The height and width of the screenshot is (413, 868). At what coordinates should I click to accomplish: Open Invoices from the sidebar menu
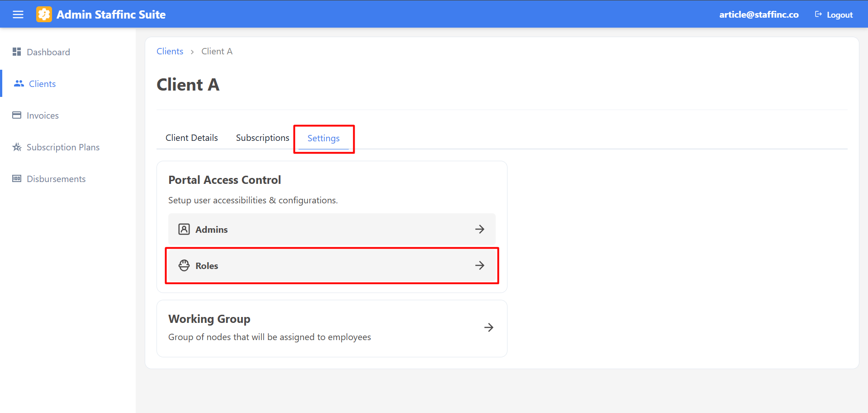(x=43, y=115)
